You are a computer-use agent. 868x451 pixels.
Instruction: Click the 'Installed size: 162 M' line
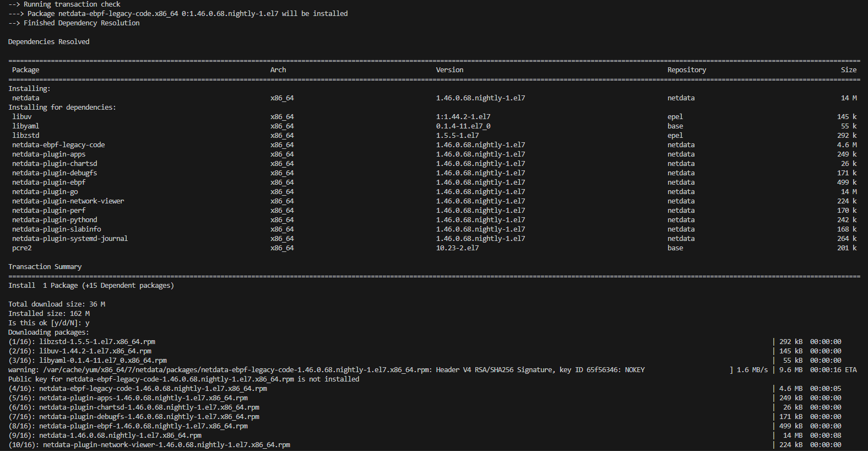tap(48, 314)
